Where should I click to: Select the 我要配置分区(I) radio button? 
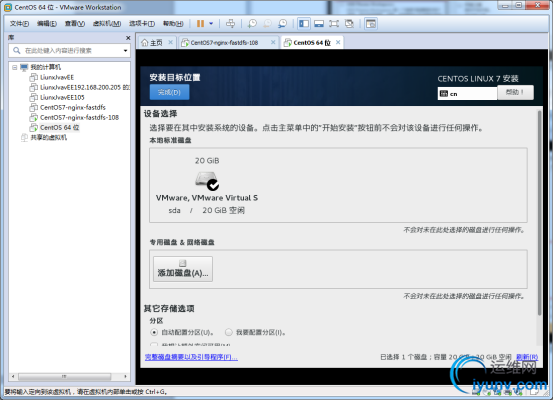(x=229, y=332)
